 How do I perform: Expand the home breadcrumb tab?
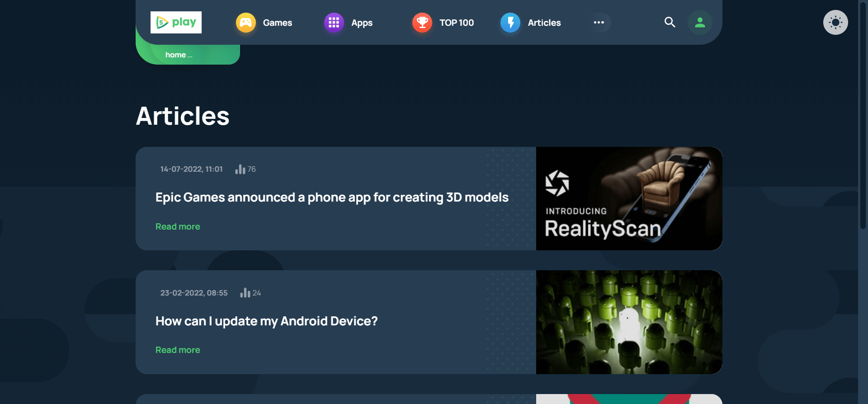coord(179,55)
